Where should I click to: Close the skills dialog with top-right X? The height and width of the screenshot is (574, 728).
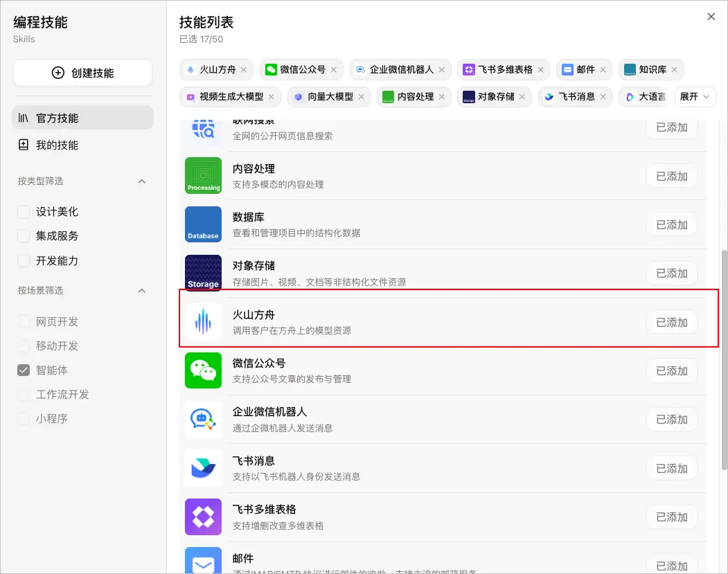711,17
